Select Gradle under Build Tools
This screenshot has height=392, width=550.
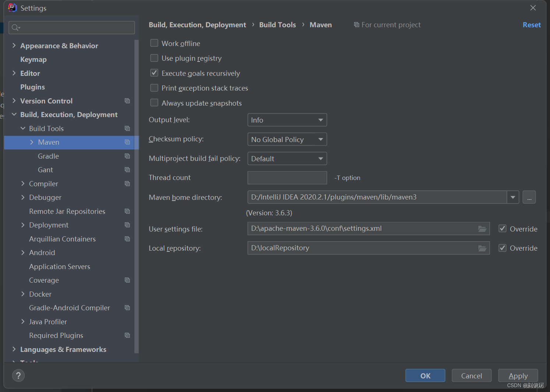[48, 156]
